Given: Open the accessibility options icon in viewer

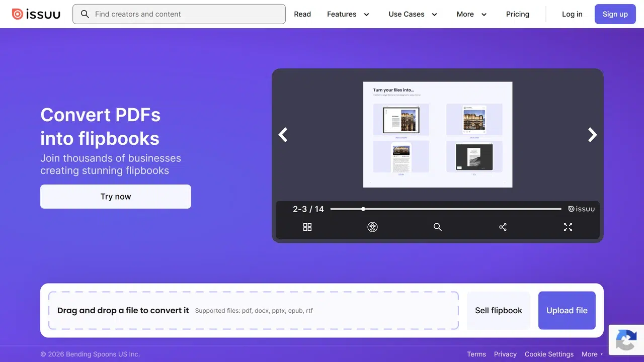Looking at the screenshot, I should click(x=372, y=227).
